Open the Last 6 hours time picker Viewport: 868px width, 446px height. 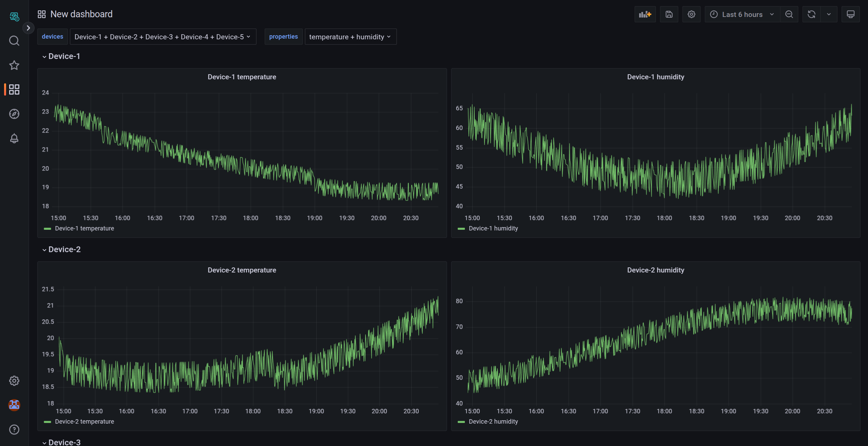tap(741, 14)
